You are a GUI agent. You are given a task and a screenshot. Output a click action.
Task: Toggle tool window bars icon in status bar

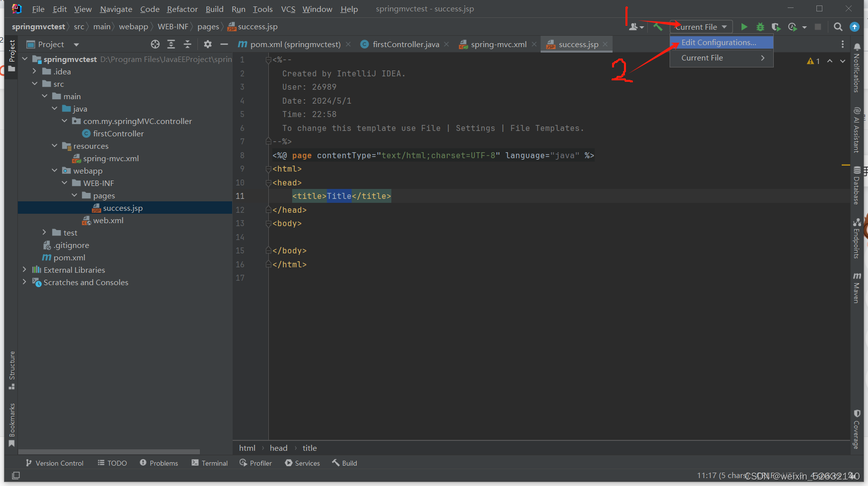pyautogui.click(x=16, y=476)
